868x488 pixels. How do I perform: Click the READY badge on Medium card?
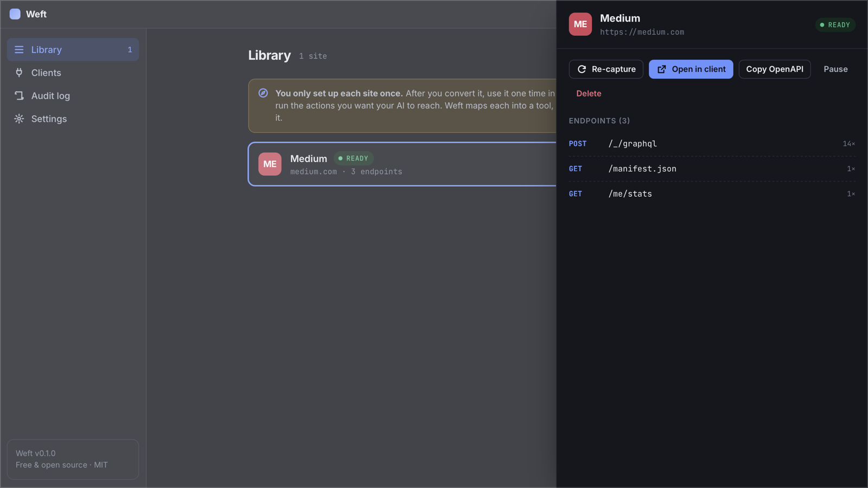353,158
